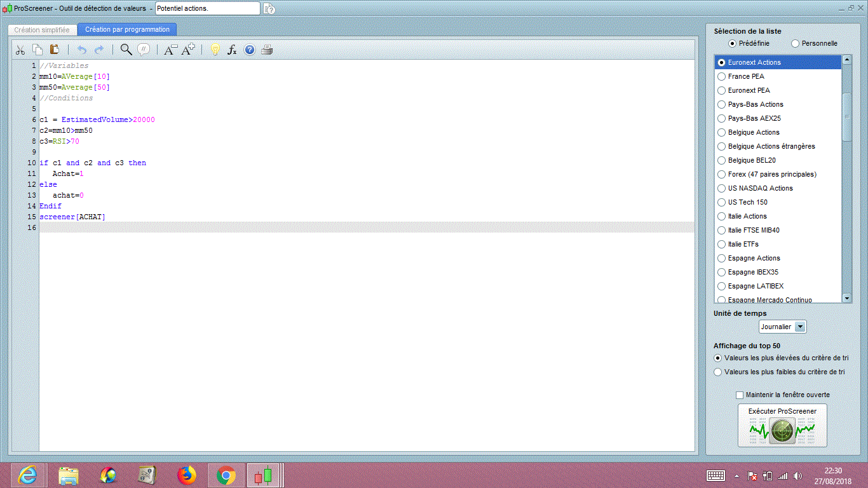
Task: Place cursor on empty line 16
Action: point(367,227)
